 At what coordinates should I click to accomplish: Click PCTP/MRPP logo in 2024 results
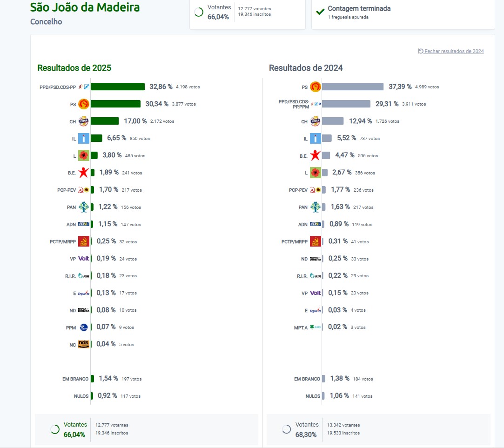click(316, 241)
